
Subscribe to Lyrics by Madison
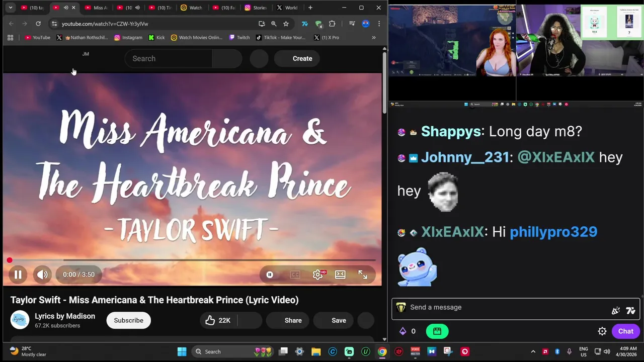click(128, 320)
